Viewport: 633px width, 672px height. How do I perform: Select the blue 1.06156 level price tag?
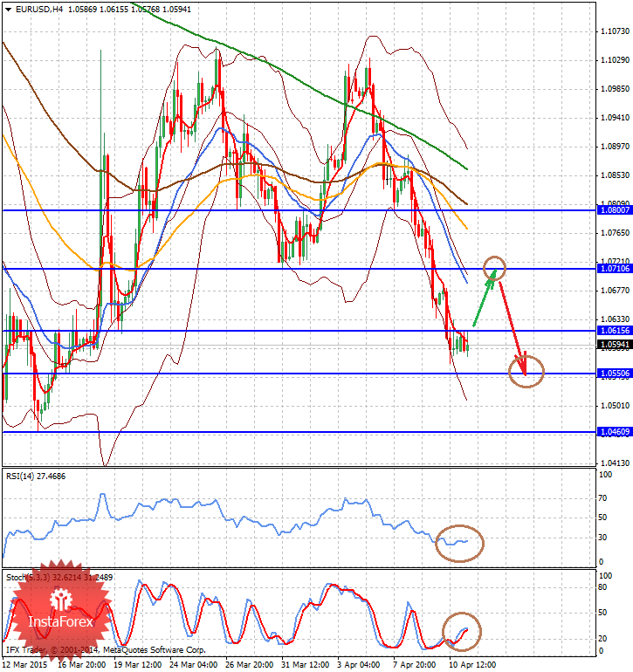pos(614,331)
